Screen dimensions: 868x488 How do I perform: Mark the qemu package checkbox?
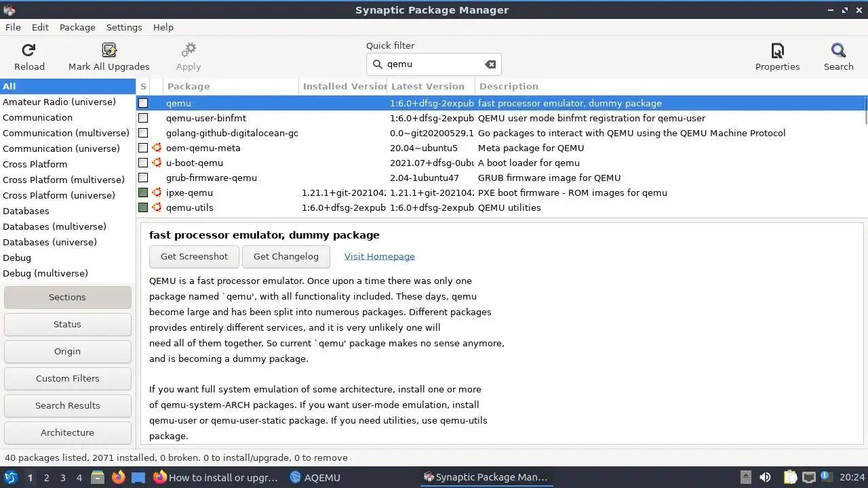(143, 103)
